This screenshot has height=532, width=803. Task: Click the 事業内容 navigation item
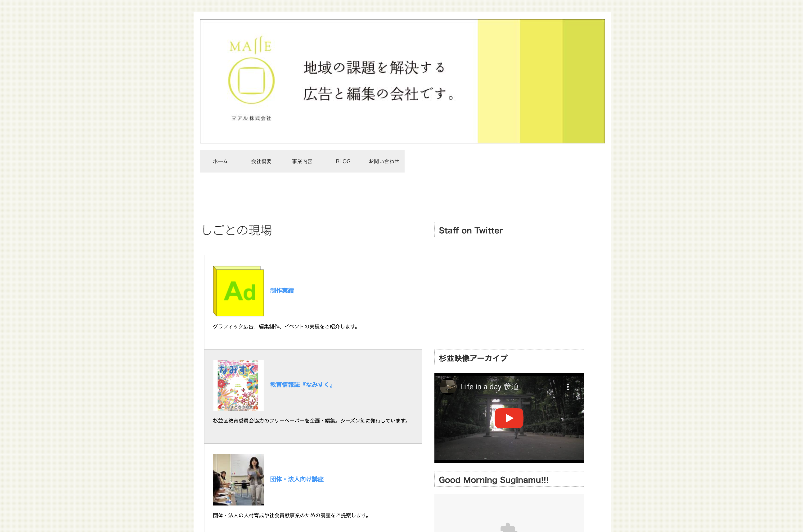pos(302,161)
